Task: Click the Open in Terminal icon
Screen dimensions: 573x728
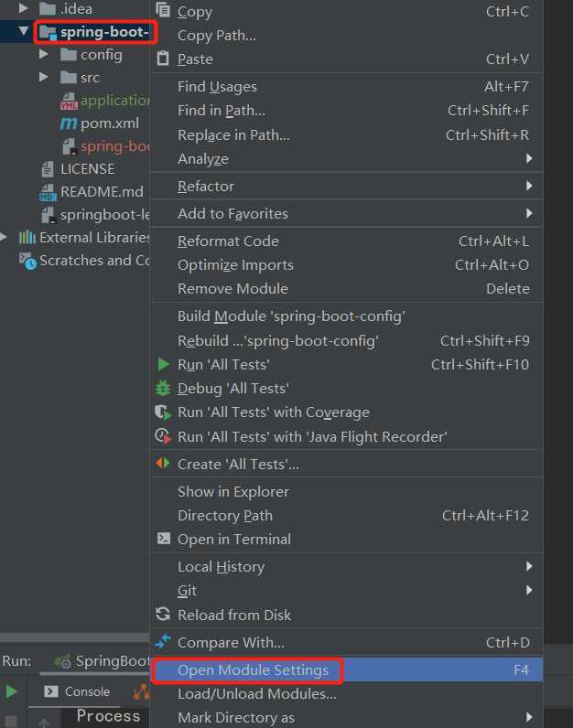Action: 163,540
